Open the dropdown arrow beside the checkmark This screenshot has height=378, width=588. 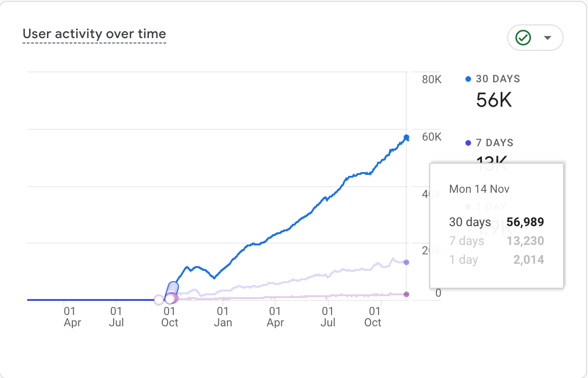(x=547, y=38)
